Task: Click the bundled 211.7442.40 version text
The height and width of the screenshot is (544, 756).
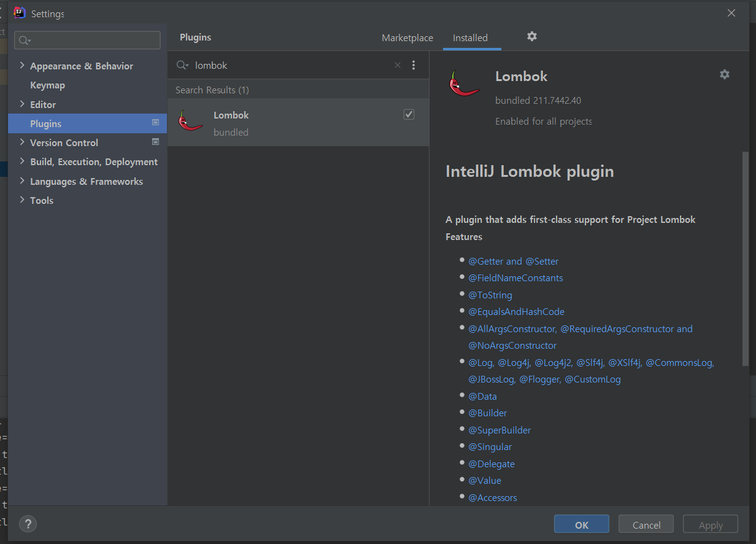Action: (x=538, y=100)
